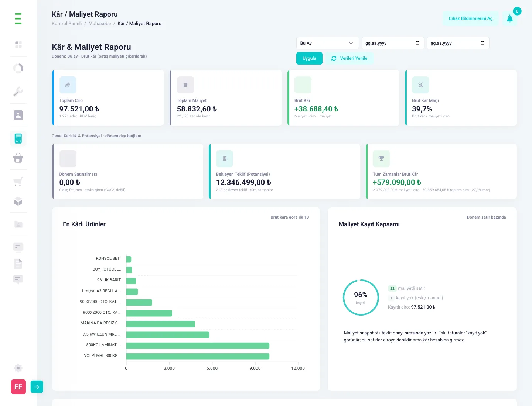
Task: Click the trophy icon on Tüm Zamanlar card
Action: click(381, 159)
